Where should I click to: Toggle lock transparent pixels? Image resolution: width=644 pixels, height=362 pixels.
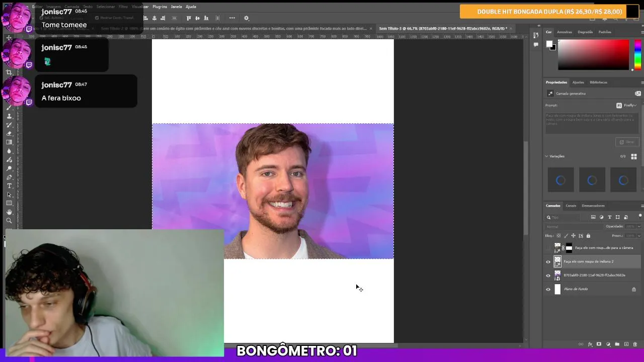(x=558, y=236)
